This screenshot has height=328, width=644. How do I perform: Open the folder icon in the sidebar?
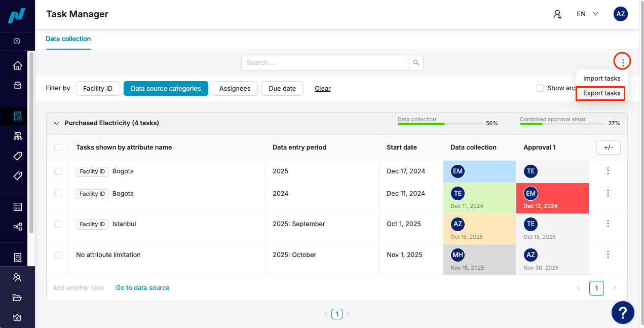[18, 298]
